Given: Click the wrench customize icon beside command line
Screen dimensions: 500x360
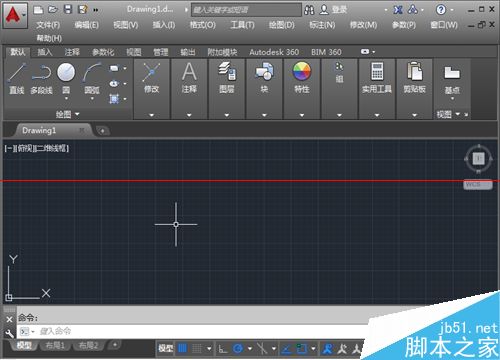Looking at the screenshot, I should point(9,333).
